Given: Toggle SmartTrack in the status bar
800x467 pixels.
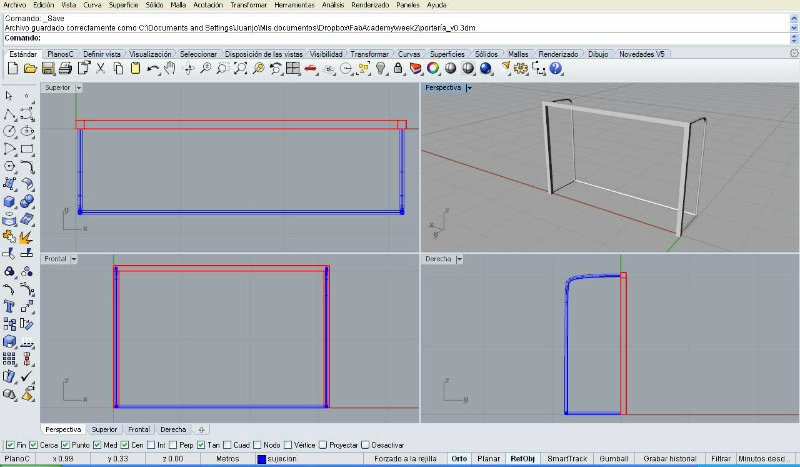Looking at the screenshot, I should tap(567, 459).
